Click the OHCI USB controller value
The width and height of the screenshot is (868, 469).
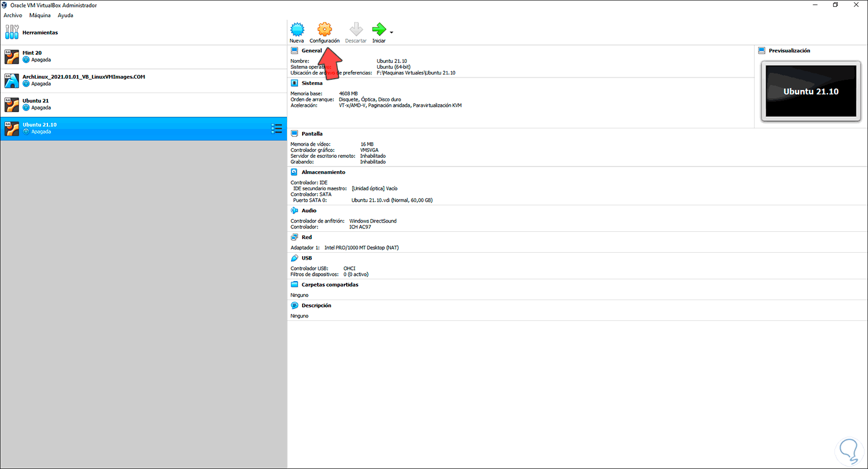click(349, 268)
